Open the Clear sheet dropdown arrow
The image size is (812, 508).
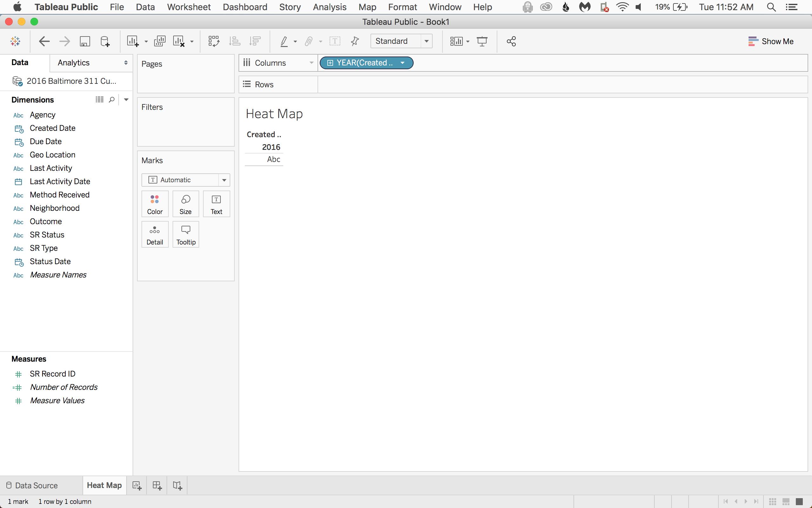coord(192,42)
